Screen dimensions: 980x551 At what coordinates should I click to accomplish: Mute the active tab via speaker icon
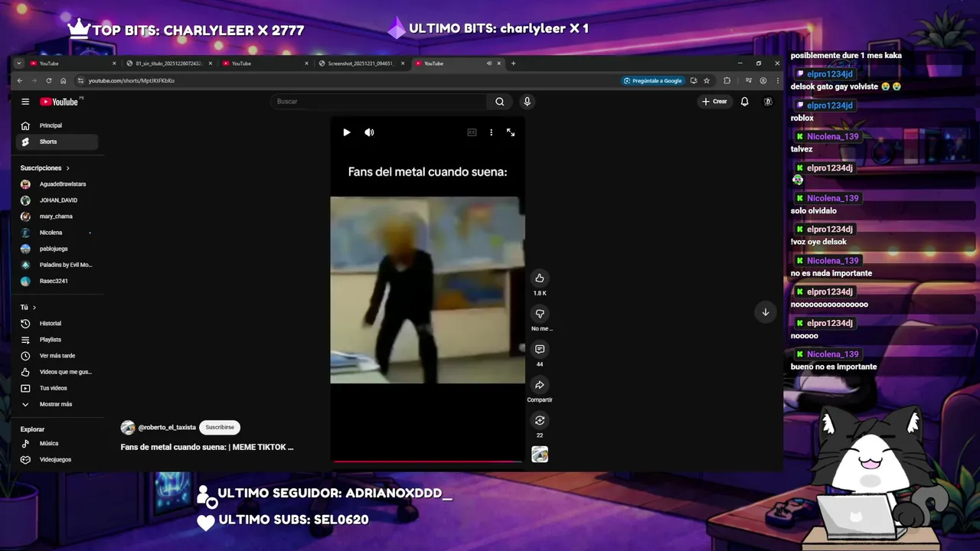point(489,64)
